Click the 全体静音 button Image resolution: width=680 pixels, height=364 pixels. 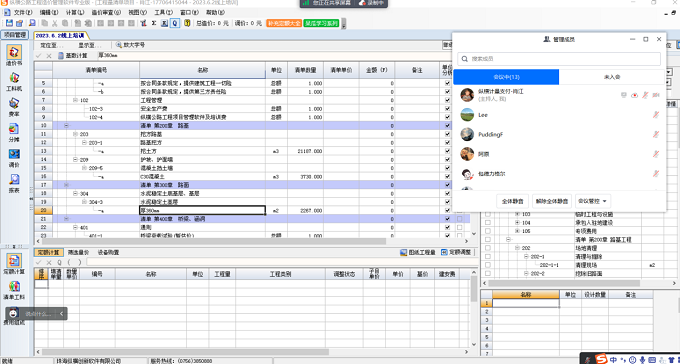tap(512, 201)
